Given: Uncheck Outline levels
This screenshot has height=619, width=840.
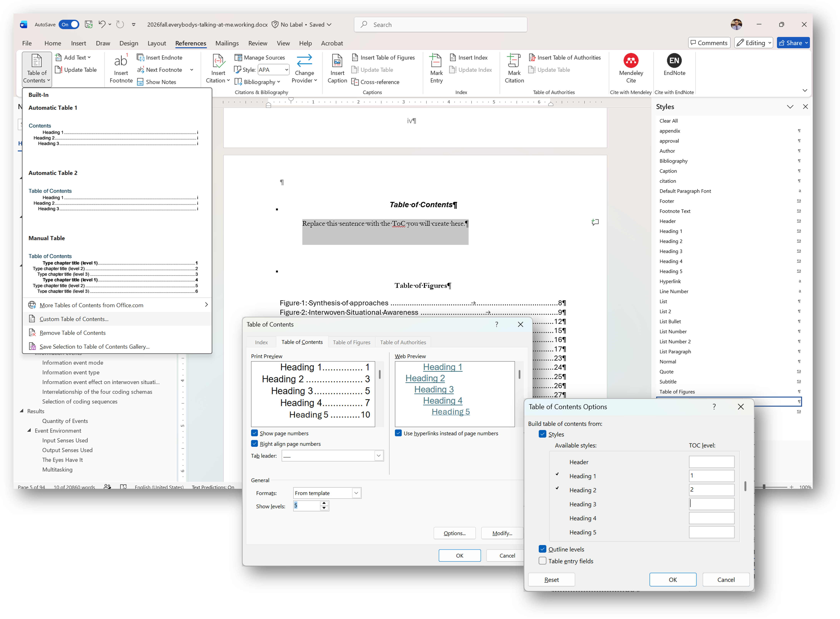Looking at the screenshot, I should pos(542,549).
